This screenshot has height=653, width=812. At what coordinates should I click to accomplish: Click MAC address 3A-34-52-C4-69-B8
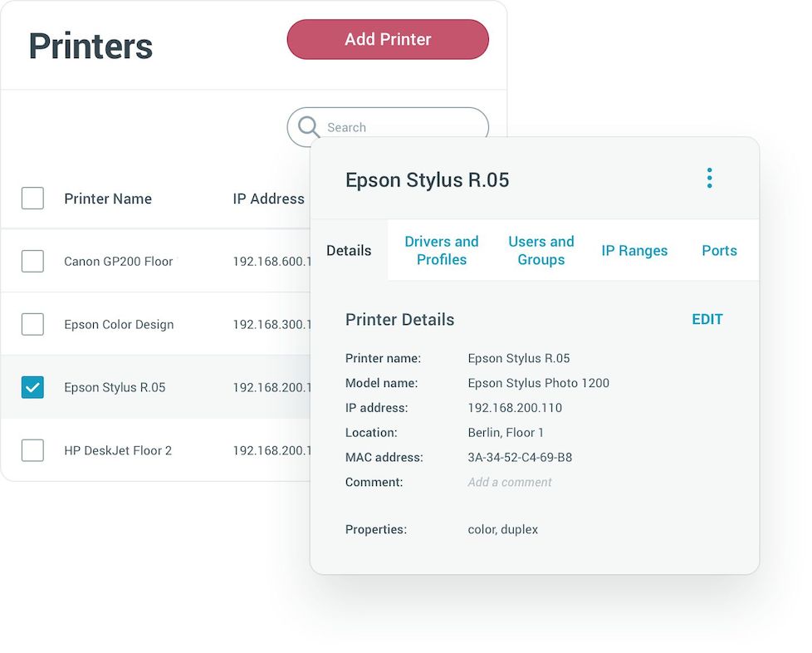(x=520, y=458)
